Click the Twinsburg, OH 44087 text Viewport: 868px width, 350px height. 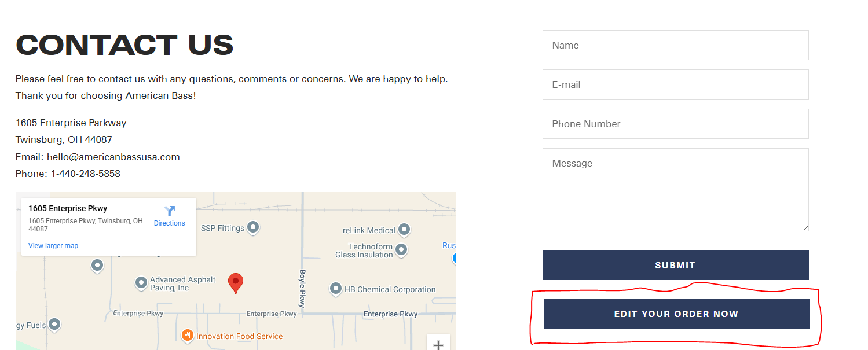click(x=64, y=139)
